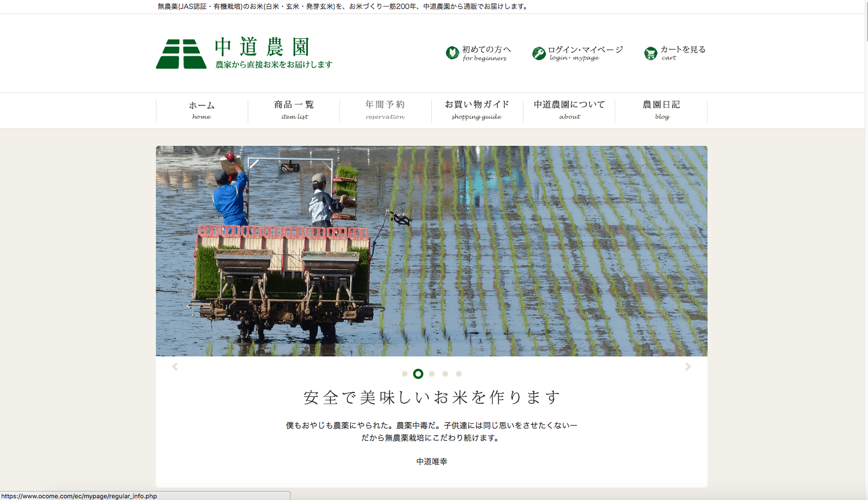
Task: Click the beginner leaf shield icon
Action: tap(452, 53)
